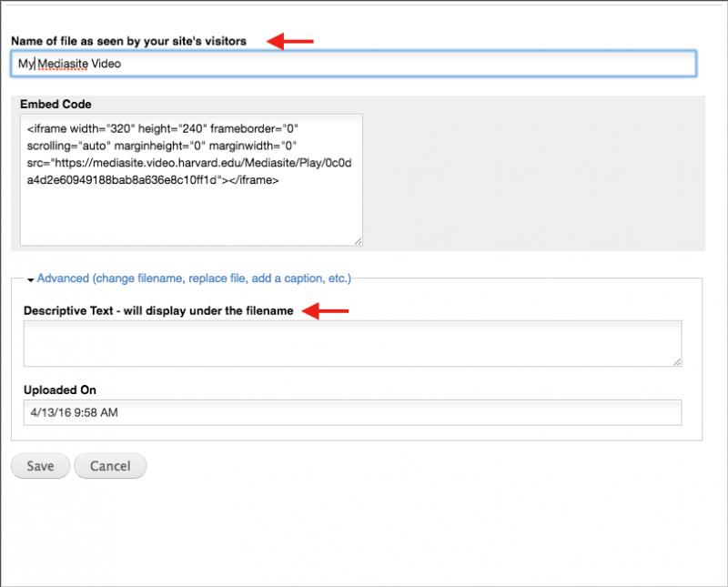
Task: Click the Save button
Action: click(40, 466)
